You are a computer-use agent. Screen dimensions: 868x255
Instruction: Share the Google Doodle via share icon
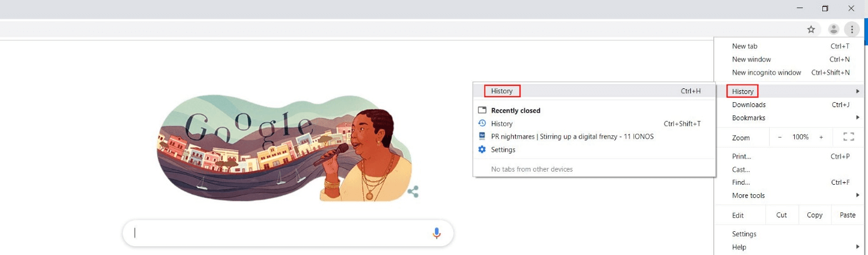coord(413,192)
